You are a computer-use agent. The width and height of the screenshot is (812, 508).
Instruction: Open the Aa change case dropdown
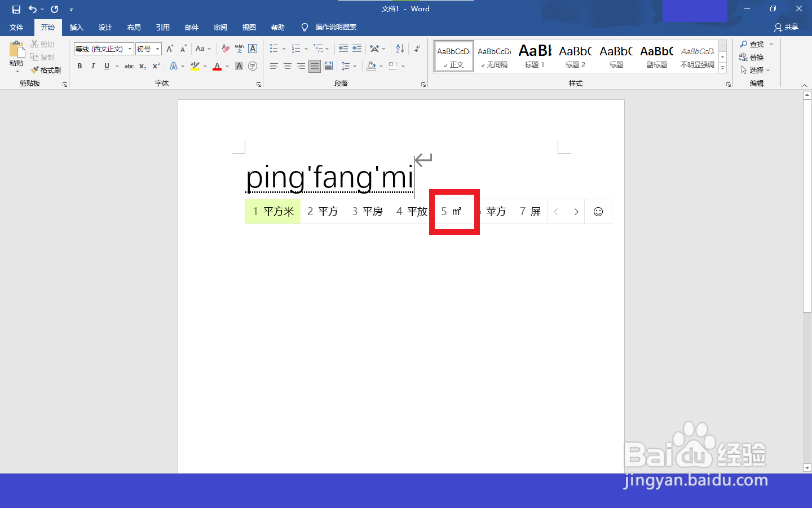pos(203,49)
